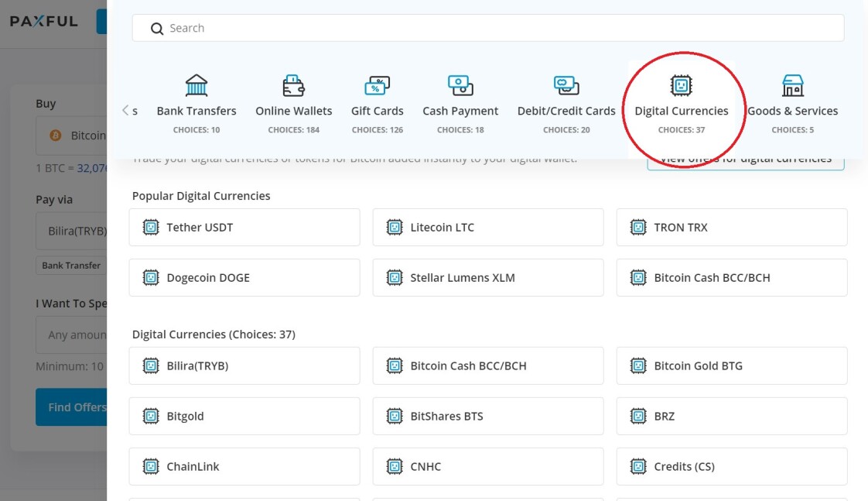Click the chip icon beside BRZ
The height and width of the screenshot is (501, 868).
tap(638, 416)
